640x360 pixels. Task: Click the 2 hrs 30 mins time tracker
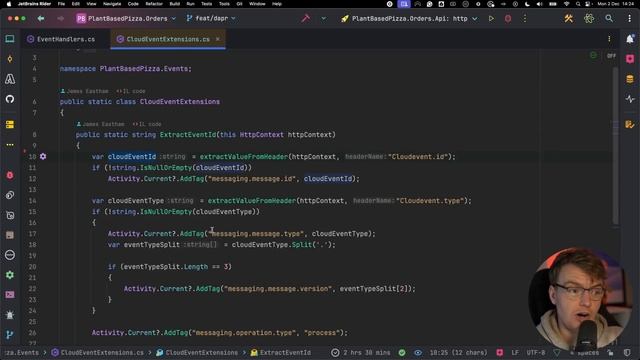coord(361,352)
